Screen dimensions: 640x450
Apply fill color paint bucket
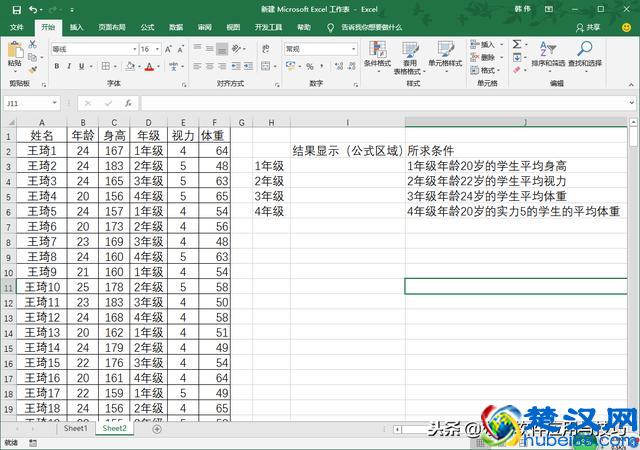130,66
